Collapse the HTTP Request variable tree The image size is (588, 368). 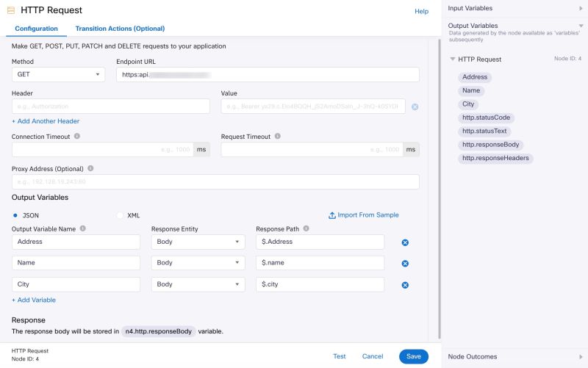453,59
